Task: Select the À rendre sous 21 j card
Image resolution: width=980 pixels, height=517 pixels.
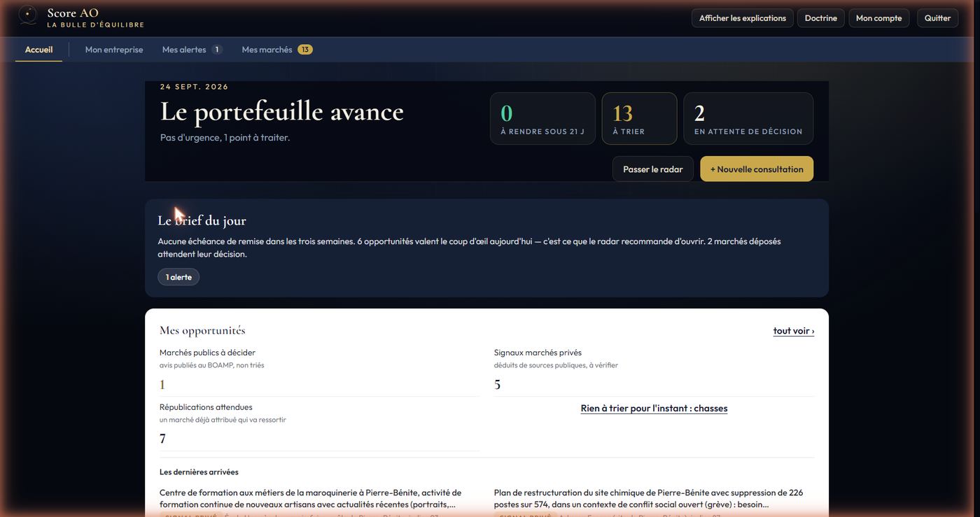Action: pyautogui.click(x=542, y=118)
